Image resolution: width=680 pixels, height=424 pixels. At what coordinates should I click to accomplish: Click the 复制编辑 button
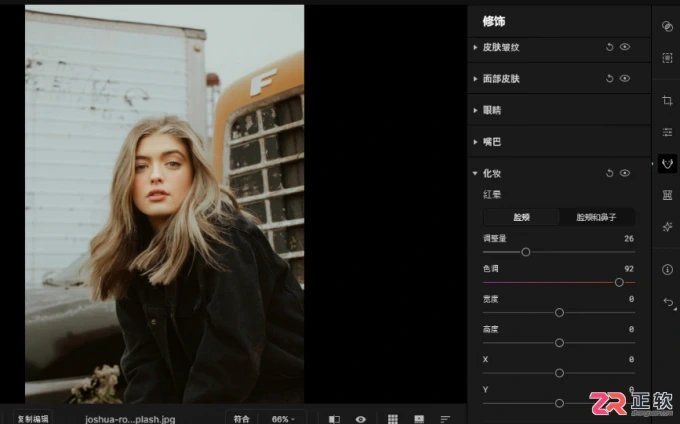(33, 418)
